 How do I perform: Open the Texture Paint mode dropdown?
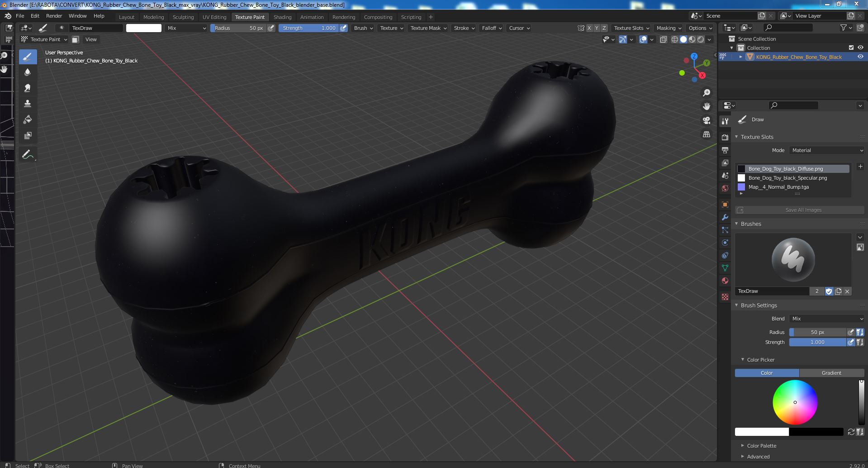[x=44, y=39]
